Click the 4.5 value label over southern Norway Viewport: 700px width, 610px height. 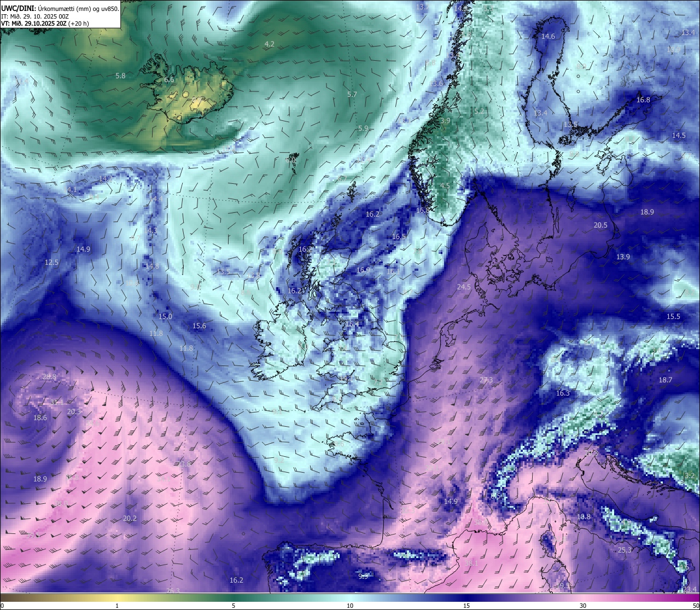coord(445,185)
